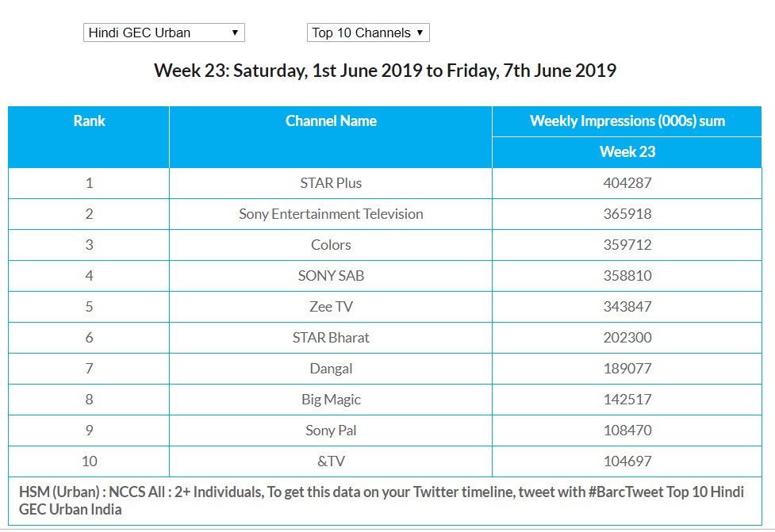Select the 104697 impressions value
The height and width of the screenshot is (532, 775).
coord(627,461)
